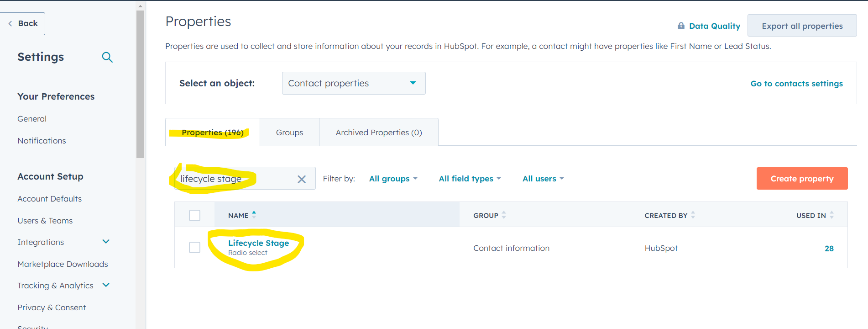Open the All users filter dropdown
Image resolution: width=868 pixels, height=329 pixels.
(543, 179)
